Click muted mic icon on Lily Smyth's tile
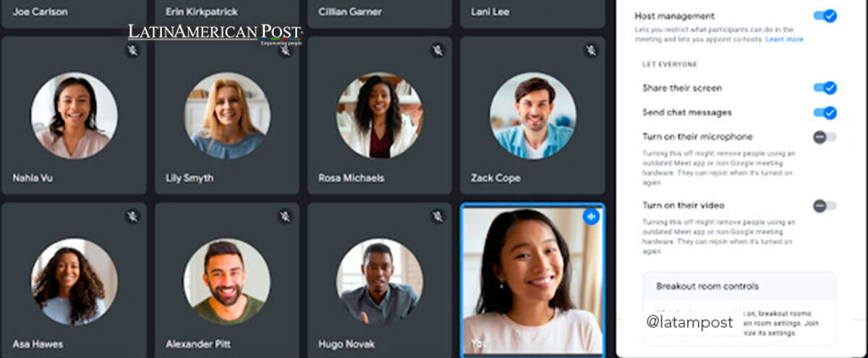868x358 pixels. [x=285, y=51]
